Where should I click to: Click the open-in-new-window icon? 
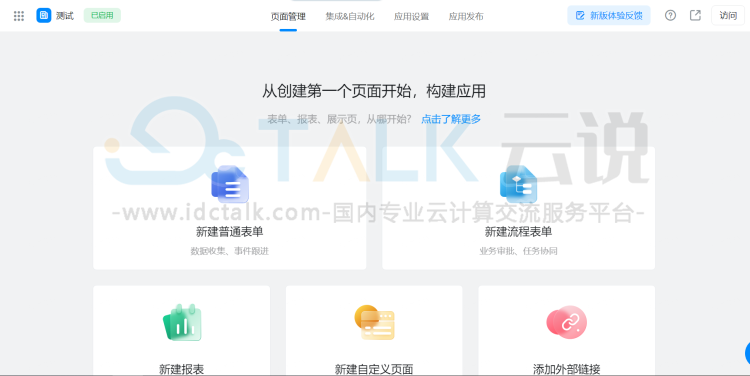695,15
